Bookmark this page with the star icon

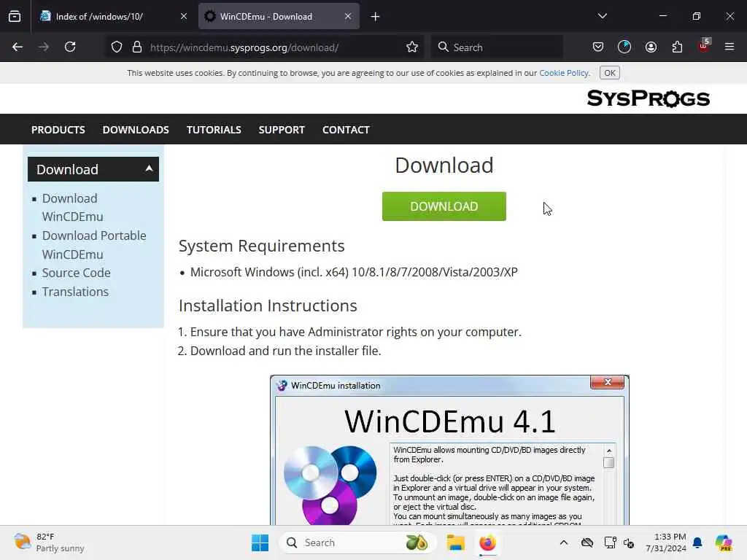(412, 47)
